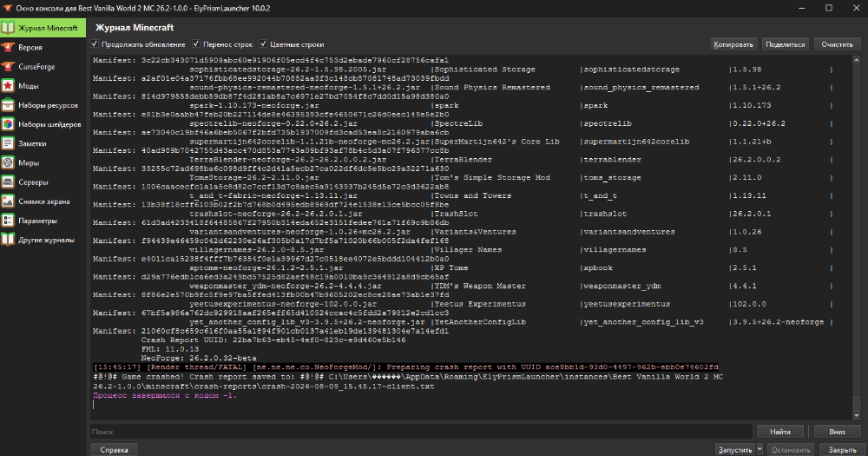Click the 'TrashSlot' mod name
This screenshot has width=868, height=456.
457,214
